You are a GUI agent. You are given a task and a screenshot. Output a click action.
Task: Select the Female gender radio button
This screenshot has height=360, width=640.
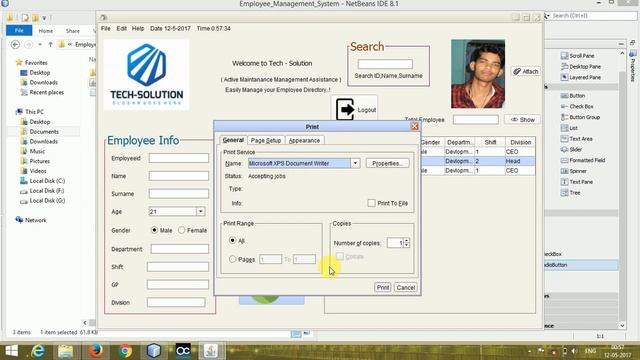click(182, 230)
